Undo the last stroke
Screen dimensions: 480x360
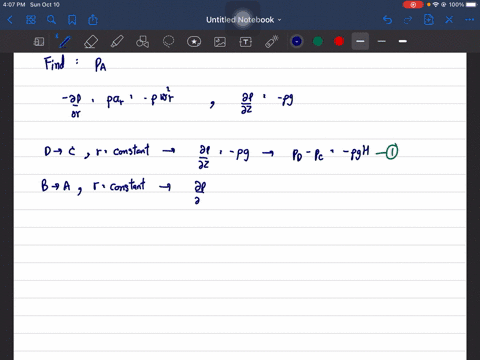click(387, 20)
